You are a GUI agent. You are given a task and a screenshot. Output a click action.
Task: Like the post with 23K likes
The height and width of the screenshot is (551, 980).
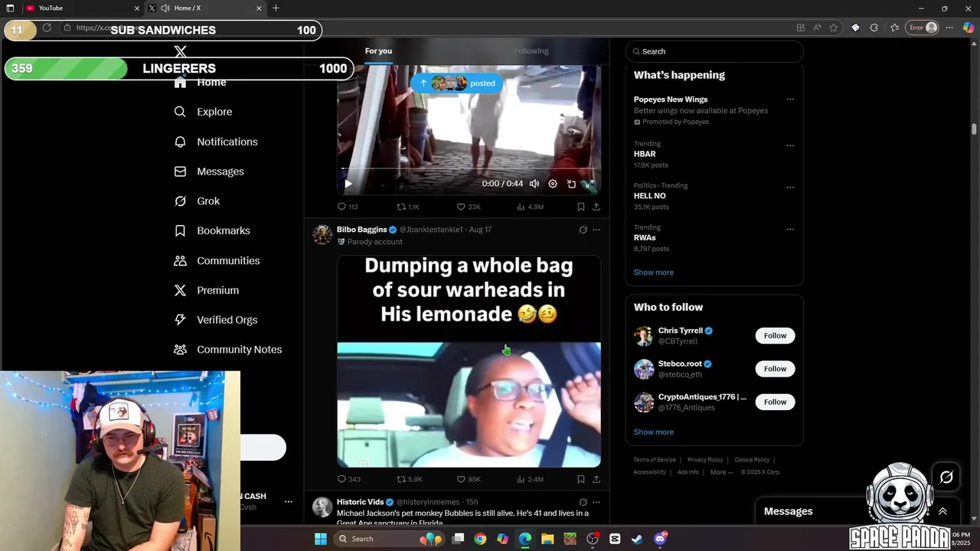pos(469,207)
